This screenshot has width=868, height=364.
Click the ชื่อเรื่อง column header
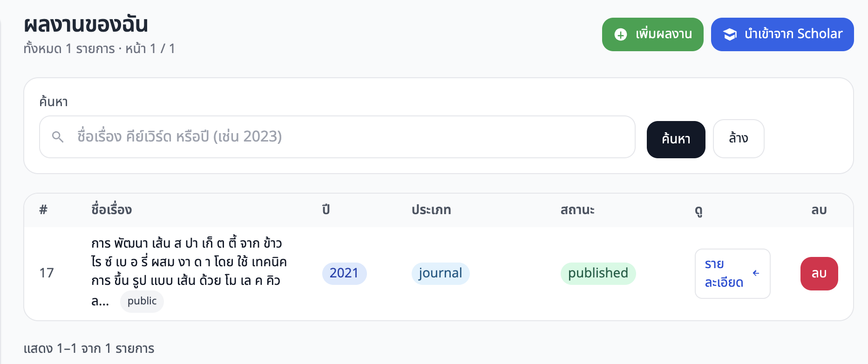click(x=112, y=210)
